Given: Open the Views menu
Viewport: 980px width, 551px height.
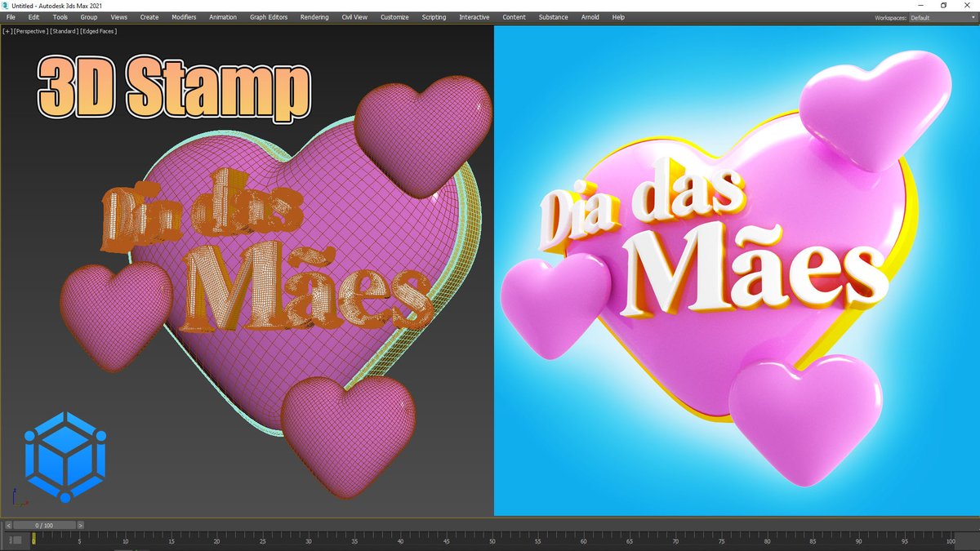Looking at the screenshot, I should pyautogui.click(x=119, y=17).
